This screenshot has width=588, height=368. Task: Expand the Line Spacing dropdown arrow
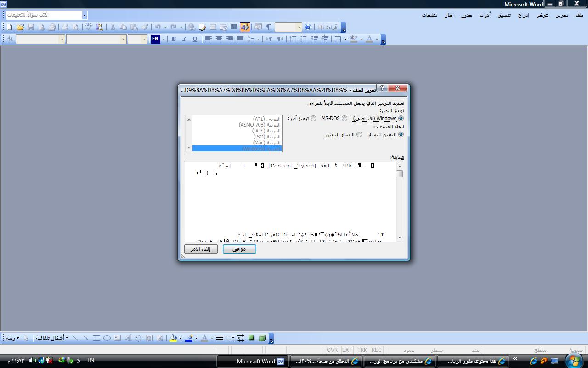(x=258, y=39)
